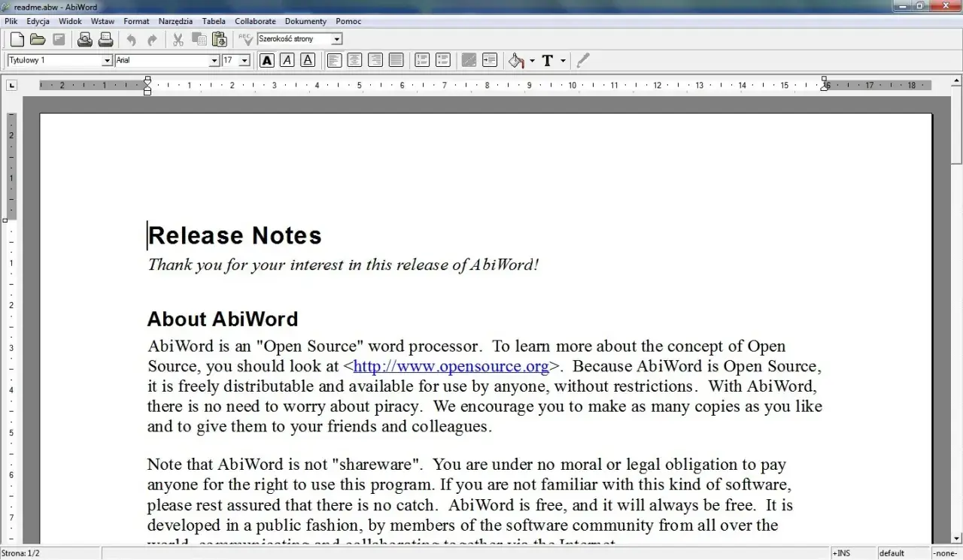Click the "default" status bar field
This screenshot has width=963, height=560.
coord(903,553)
